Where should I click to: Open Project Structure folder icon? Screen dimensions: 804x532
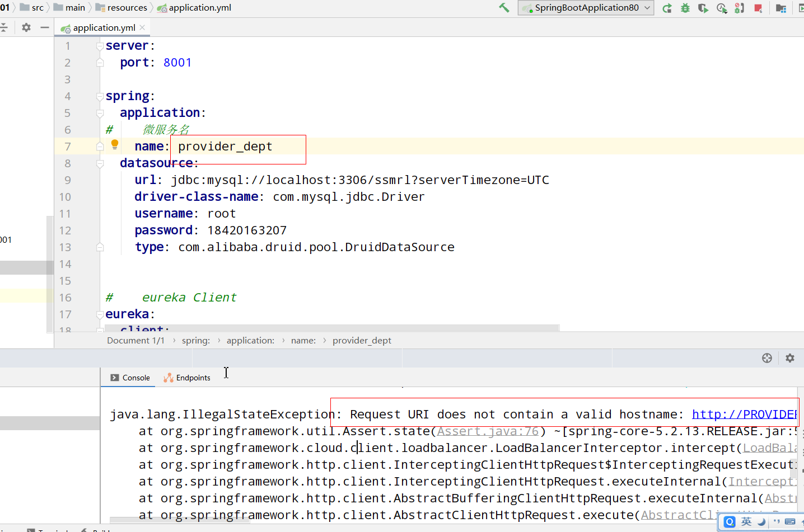pos(781,8)
